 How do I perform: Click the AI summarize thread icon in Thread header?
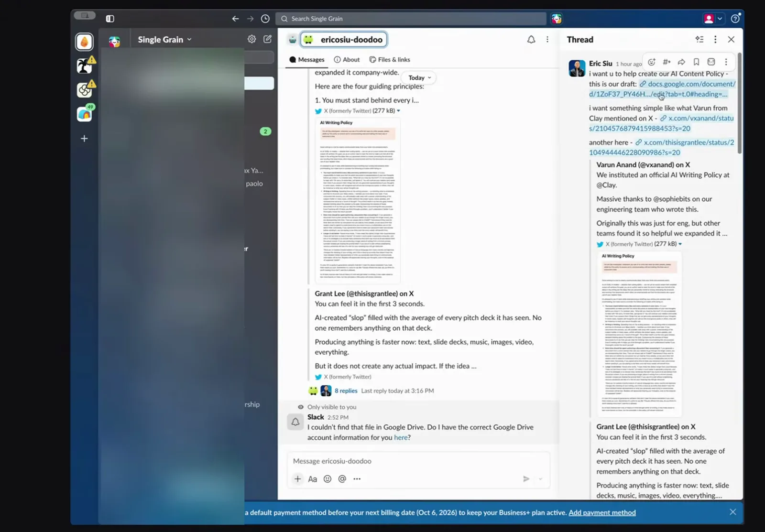tap(699, 39)
